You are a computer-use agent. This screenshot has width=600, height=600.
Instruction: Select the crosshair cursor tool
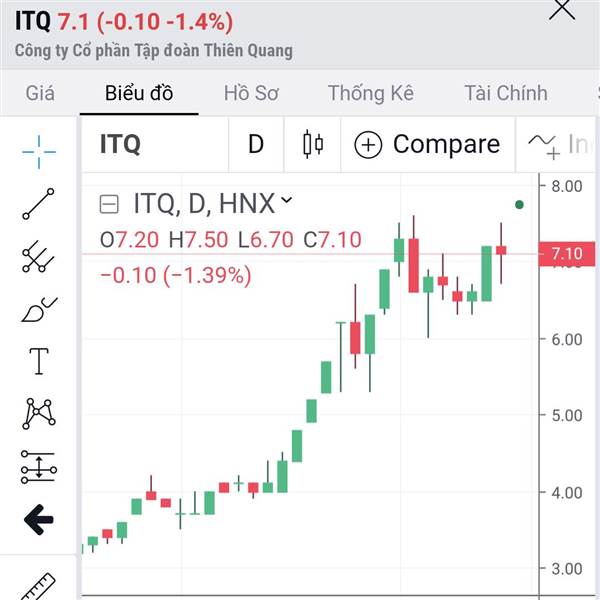pos(39,152)
